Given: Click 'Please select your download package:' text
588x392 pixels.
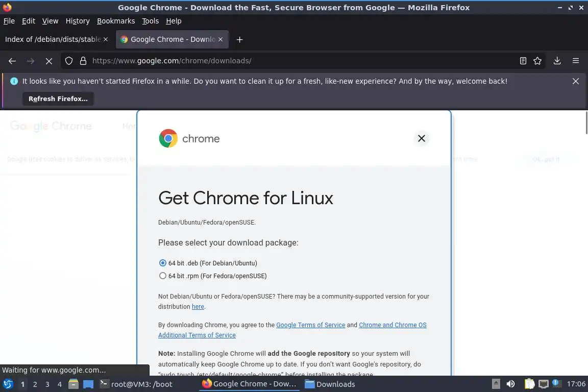Looking at the screenshot, I should (228, 242).
